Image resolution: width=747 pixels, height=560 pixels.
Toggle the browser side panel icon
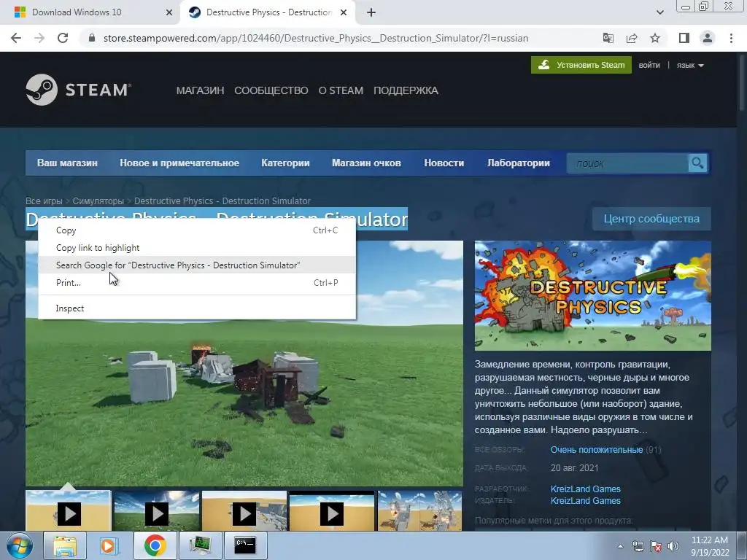point(684,38)
